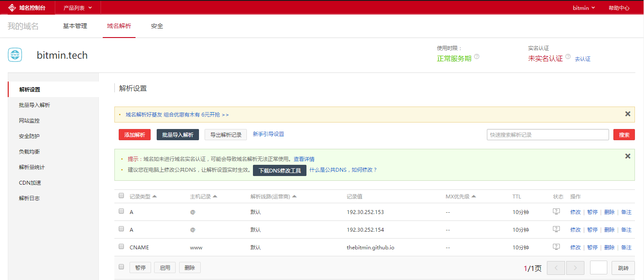Check the 192.30.252.154 A record checkbox
Image resolution: width=644 pixels, height=280 pixels.
point(121,229)
